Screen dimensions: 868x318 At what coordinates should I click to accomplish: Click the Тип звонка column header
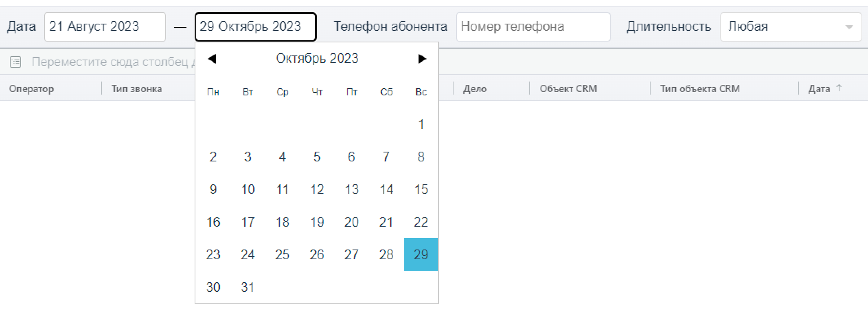pyautogui.click(x=137, y=88)
